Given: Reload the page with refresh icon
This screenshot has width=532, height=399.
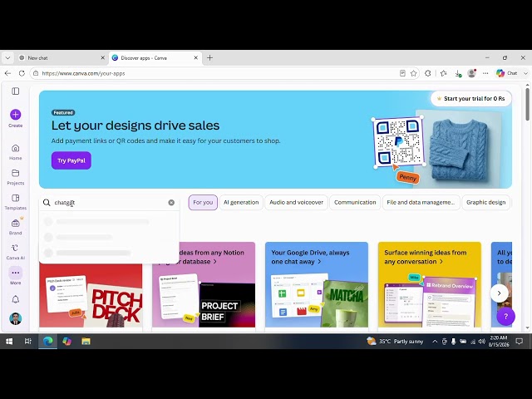Looking at the screenshot, I should coord(22,73).
